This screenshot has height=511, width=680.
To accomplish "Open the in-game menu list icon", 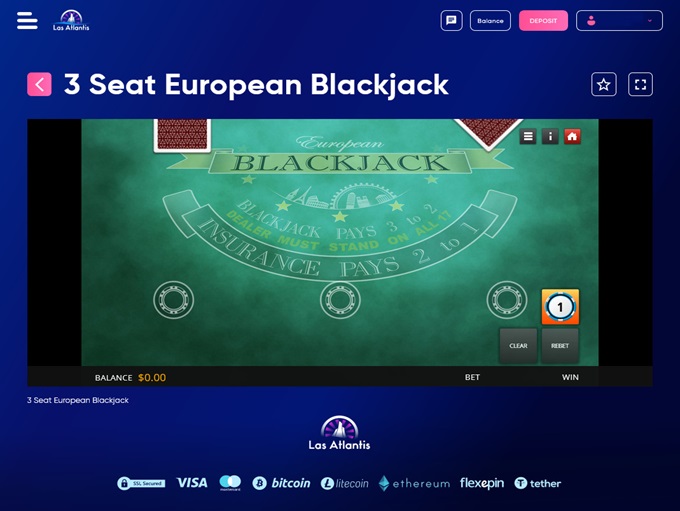I will (528, 137).
